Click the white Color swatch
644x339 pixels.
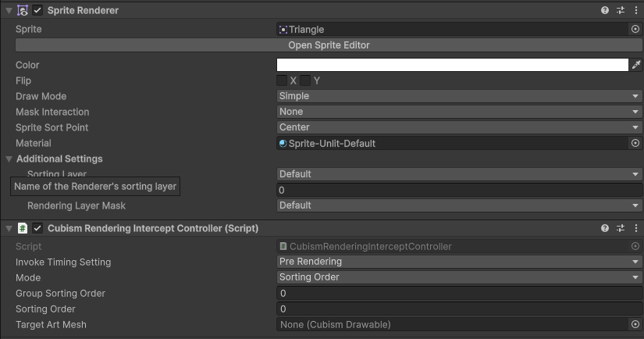pyautogui.click(x=453, y=66)
